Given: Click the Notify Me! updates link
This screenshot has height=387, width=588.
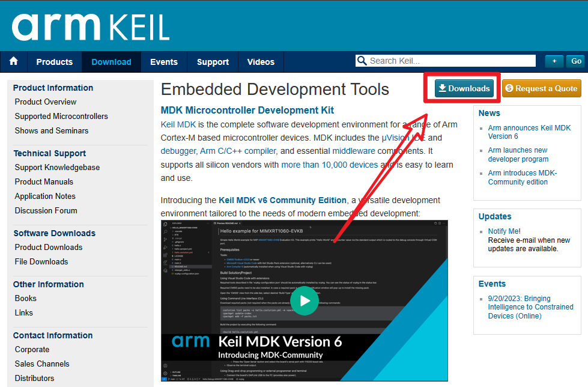Looking at the screenshot, I should 504,231.
